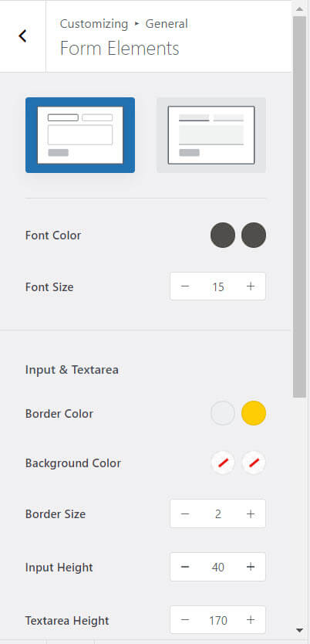Screen dimensions: 310x644
Task: Open the light gray Border Color swatch
Action: click(x=223, y=413)
